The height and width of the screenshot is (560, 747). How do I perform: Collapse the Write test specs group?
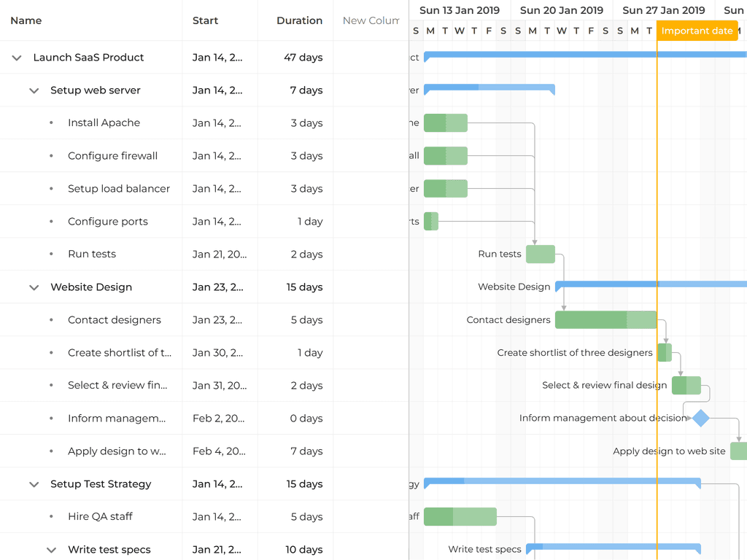pyautogui.click(x=51, y=550)
